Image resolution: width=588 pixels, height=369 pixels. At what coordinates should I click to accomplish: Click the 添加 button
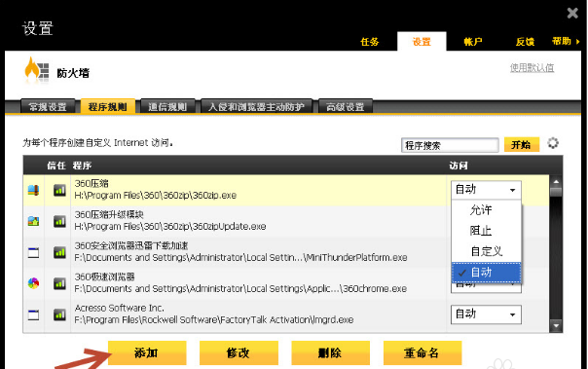point(147,352)
